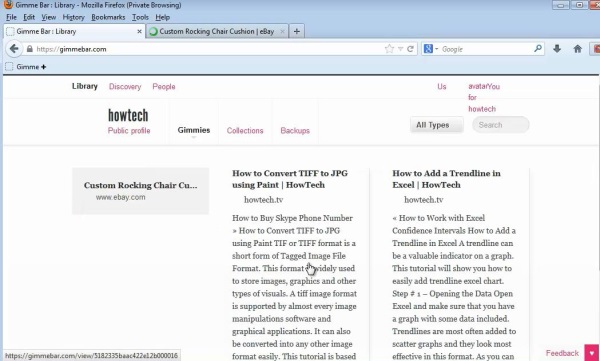
Task: Open the All Types filter dropdown
Action: [x=436, y=125]
